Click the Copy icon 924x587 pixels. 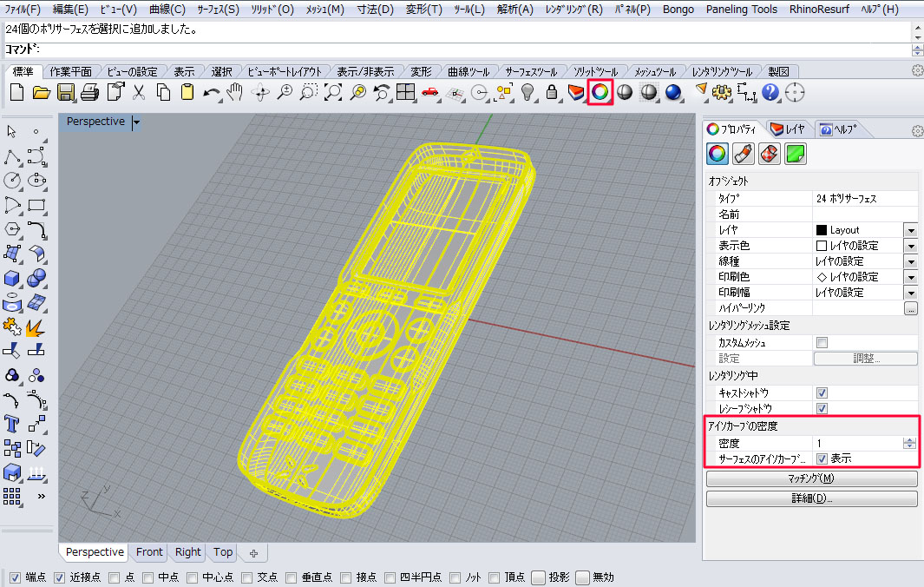163,93
